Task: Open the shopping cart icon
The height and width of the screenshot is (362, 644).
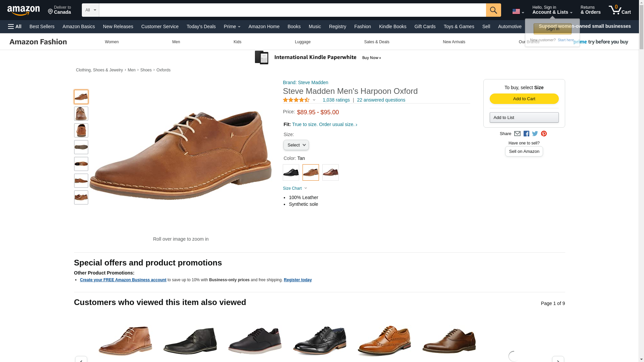Action: click(x=620, y=10)
